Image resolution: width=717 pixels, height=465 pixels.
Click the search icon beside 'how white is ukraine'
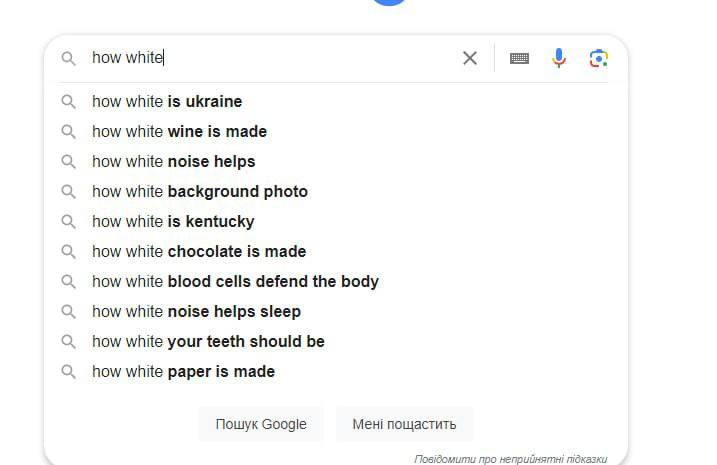coord(69,102)
